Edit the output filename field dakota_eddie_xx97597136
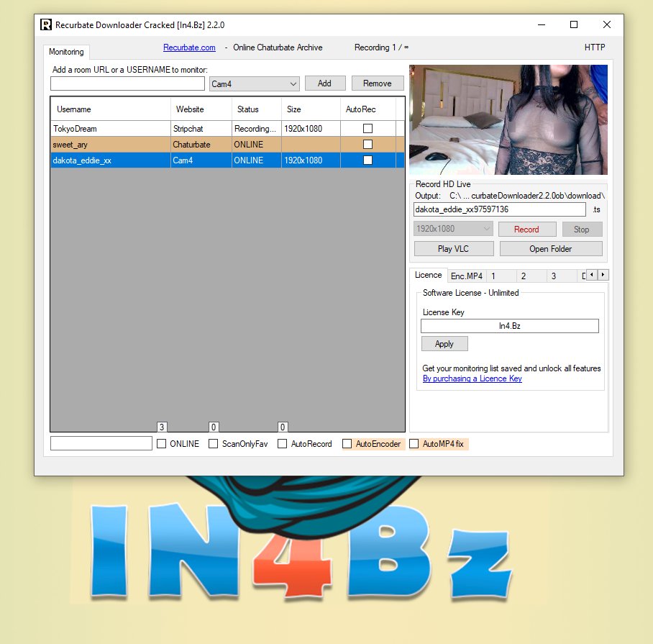Screen dimensions: 653x644 click(500, 209)
